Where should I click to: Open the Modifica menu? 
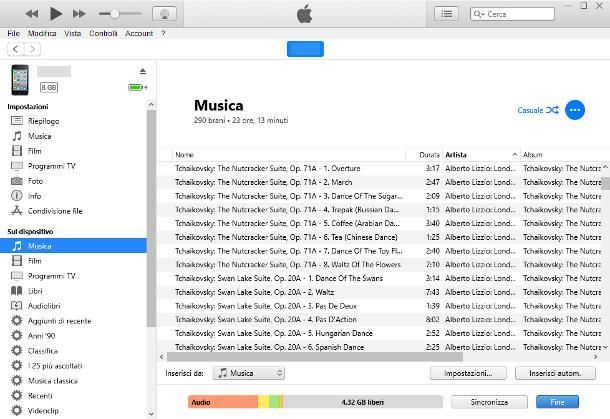[x=42, y=33]
